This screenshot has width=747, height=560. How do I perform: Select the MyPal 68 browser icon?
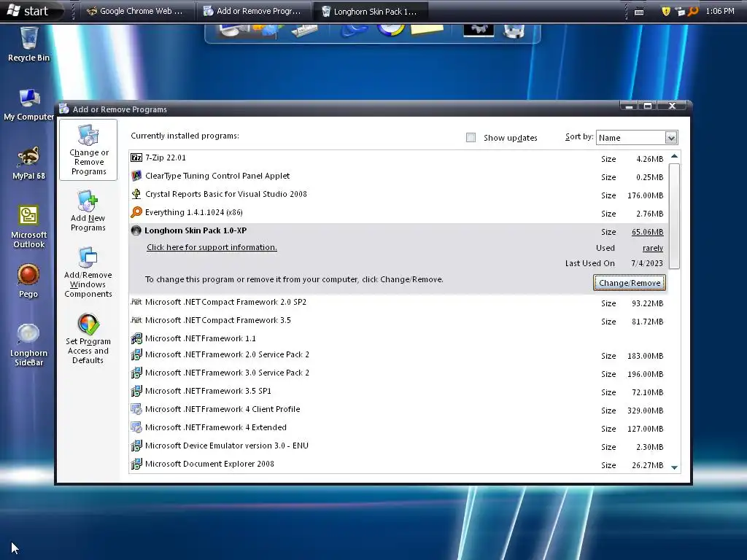[x=28, y=163]
